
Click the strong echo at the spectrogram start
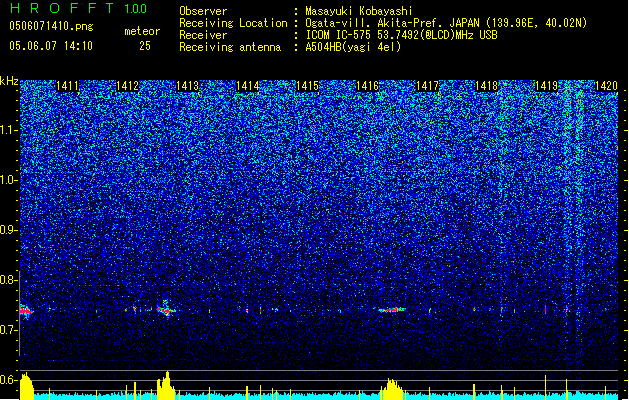tap(26, 311)
